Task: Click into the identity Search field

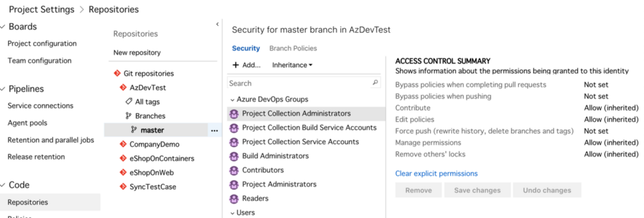Action: (297, 83)
